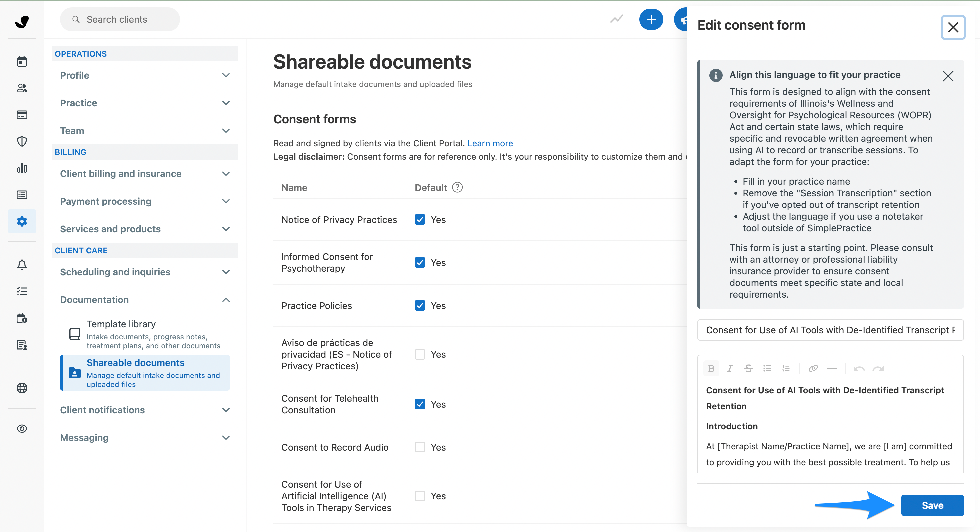Expand the Messaging section
The height and width of the screenshot is (532, 980).
click(145, 438)
